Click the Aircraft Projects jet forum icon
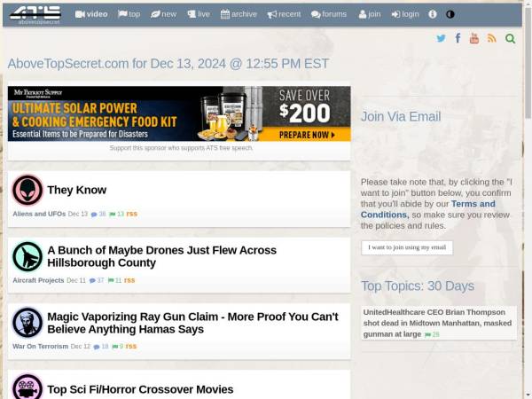The height and width of the screenshot is (399, 532). tap(27, 256)
